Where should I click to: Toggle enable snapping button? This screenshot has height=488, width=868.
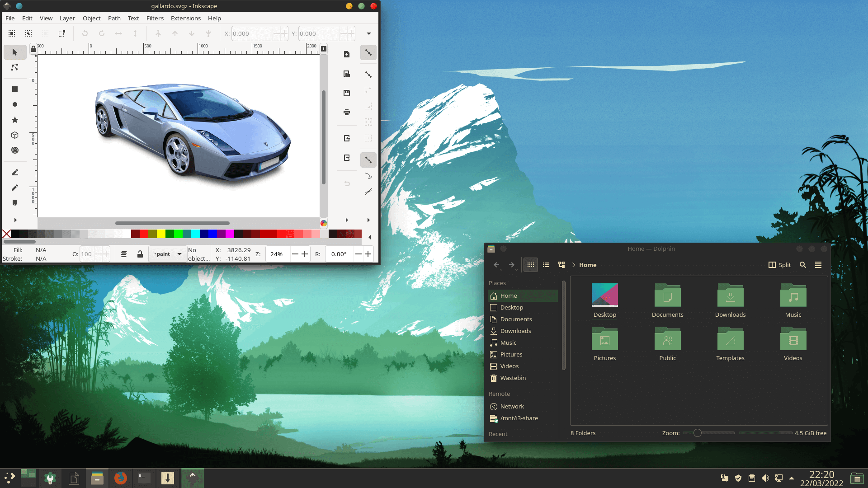click(x=368, y=52)
